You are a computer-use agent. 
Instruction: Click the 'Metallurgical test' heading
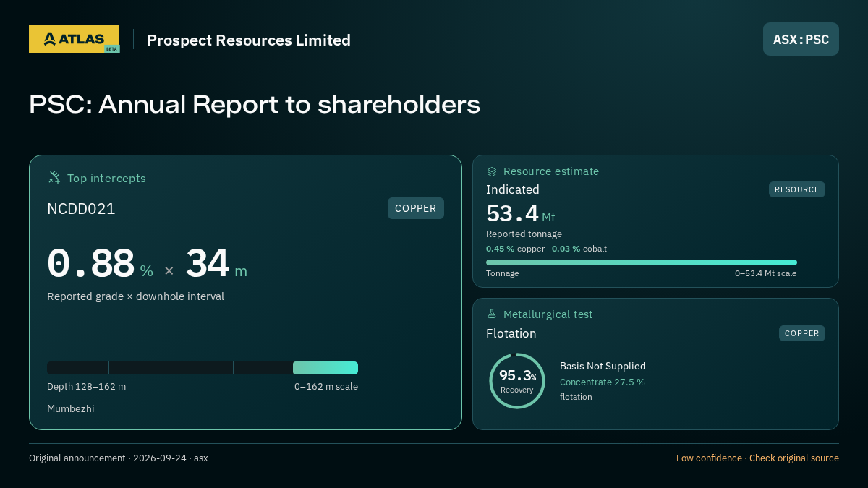tap(548, 314)
